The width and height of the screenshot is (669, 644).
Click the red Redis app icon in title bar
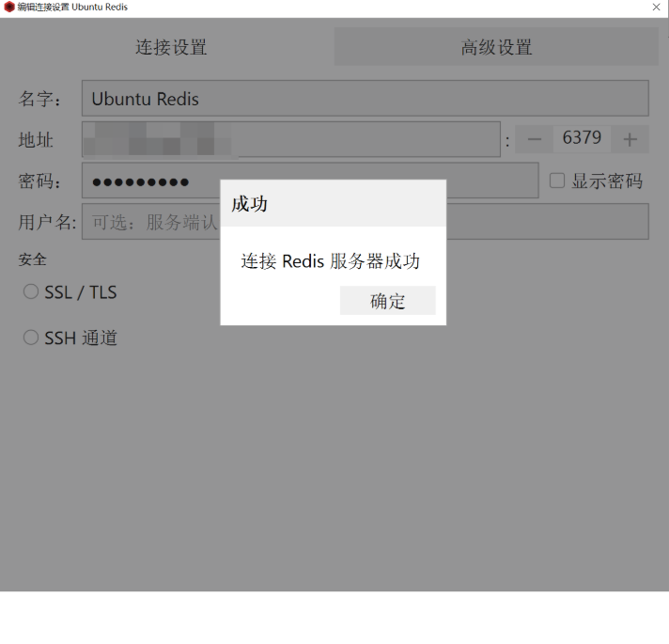pos(8,8)
